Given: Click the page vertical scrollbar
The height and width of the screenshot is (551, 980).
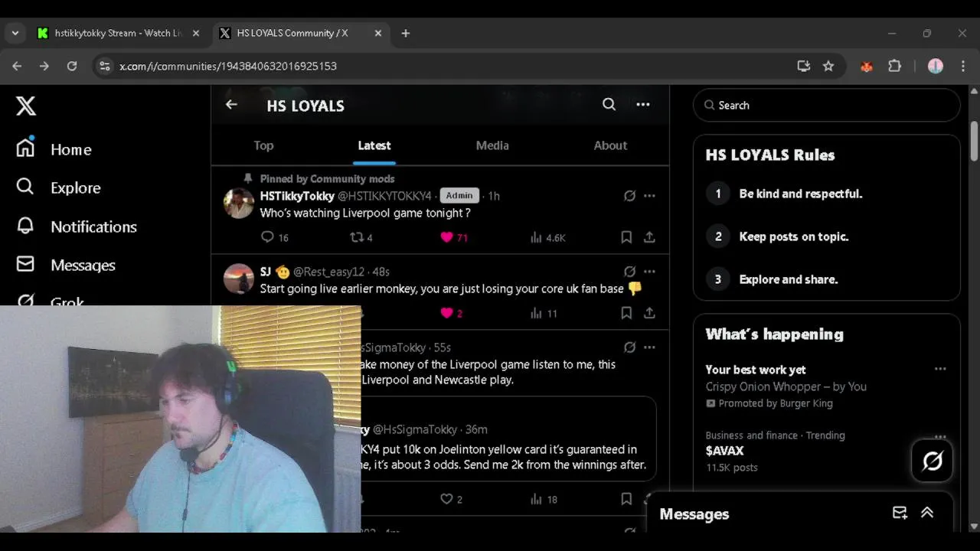Looking at the screenshot, I should point(974,141).
